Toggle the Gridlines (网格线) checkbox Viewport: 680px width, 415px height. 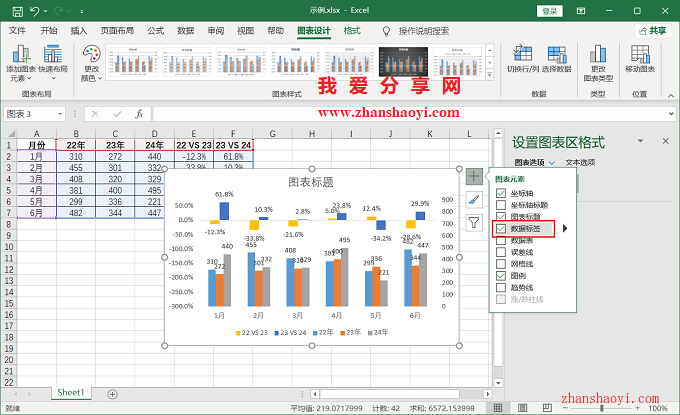pyautogui.click(x=501, y=264)
